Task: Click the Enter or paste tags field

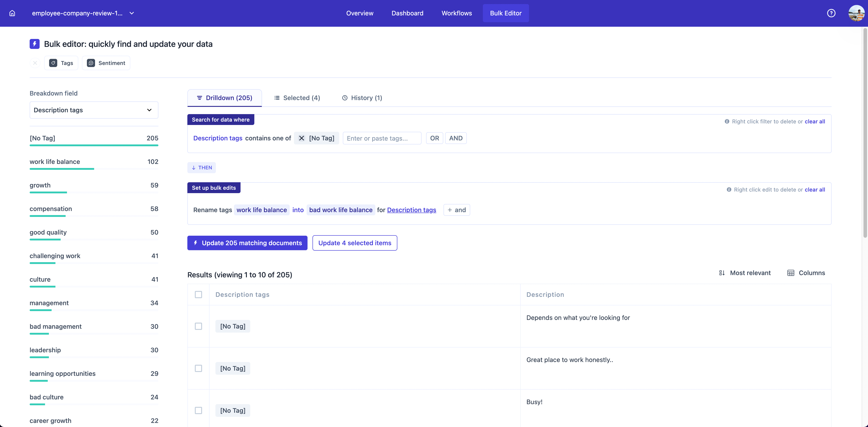Action: click(382, 138)
